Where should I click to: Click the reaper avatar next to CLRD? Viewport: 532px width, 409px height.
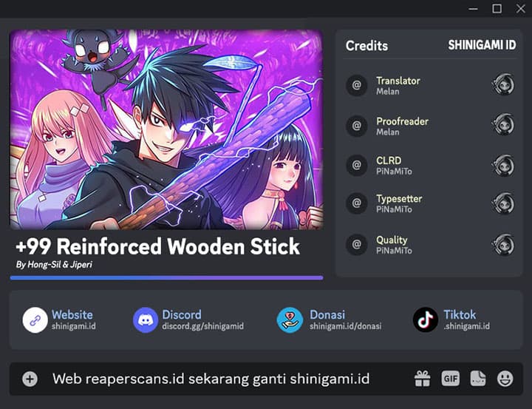(503, 165)
